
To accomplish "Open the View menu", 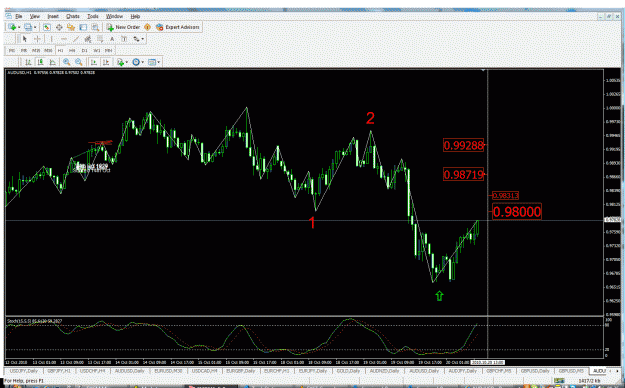I will coord(35,16).
